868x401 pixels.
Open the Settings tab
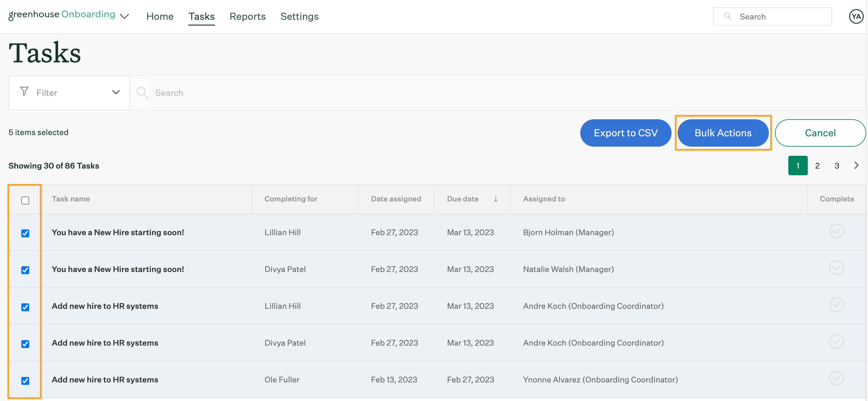coord(299,16)
